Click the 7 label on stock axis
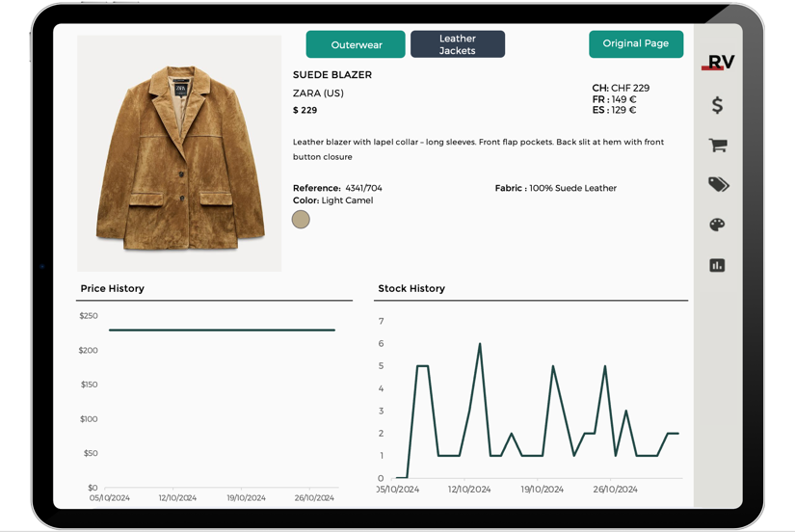This screenshot has height=532, width=795. 382,321
